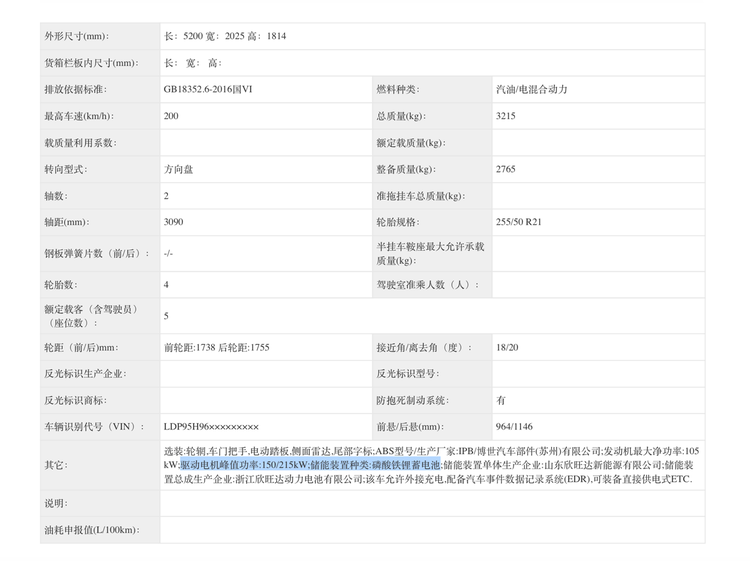Screen dimensions: 750x561
Task: Select the VIN code LDP95H96×××××××××
Action: pyautogui.click(x=211, y=426)
